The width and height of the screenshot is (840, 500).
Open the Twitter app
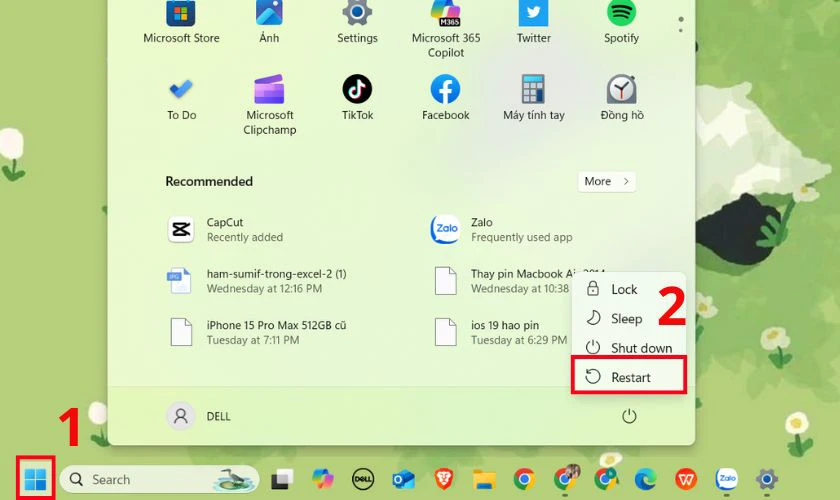click(x=534, y=22)
